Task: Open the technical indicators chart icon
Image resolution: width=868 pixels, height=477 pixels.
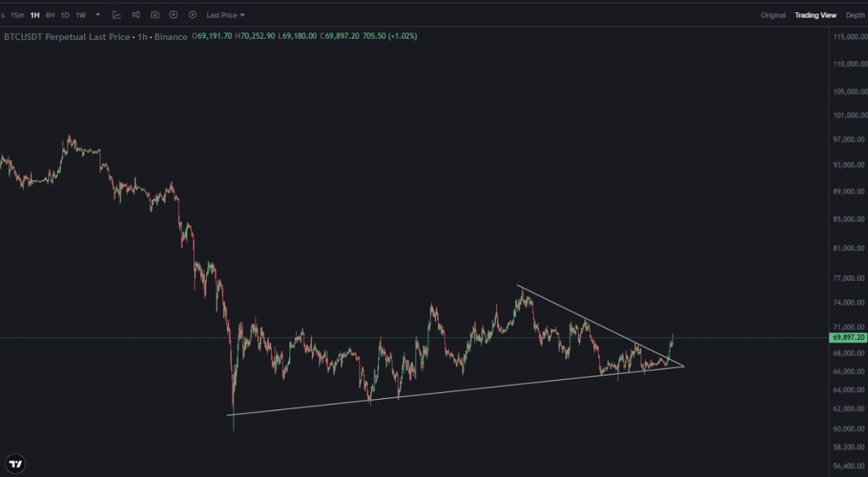Action: tap(117, 15)
